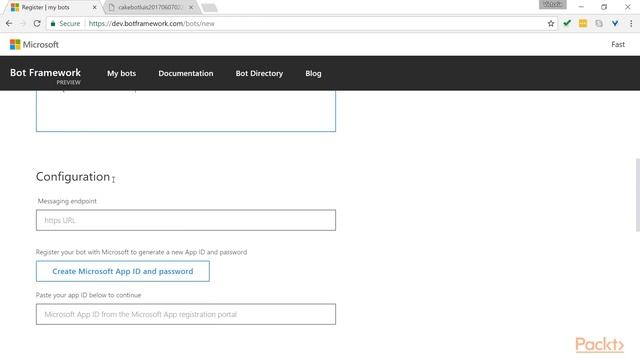This screenshot has width=640, height=360.
Task: Click the Fast account name
Action: click(x=618, y=44)
